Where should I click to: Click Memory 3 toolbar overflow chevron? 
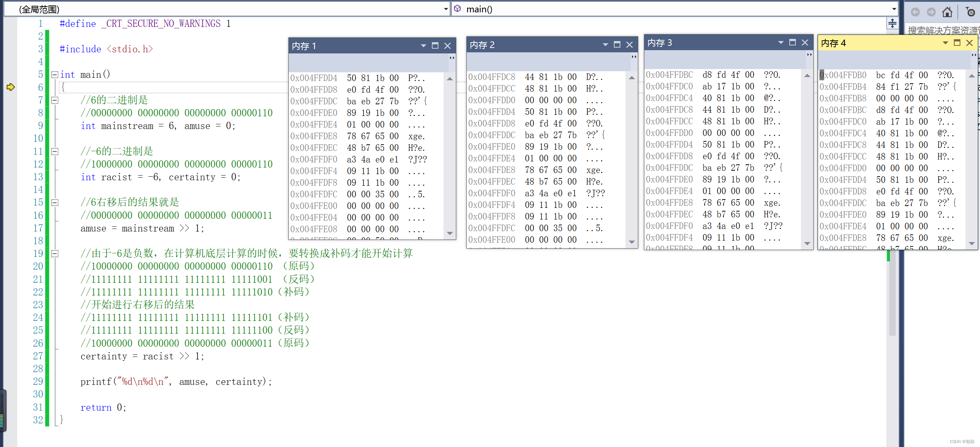pyautogui.click(x=809, y=55)
